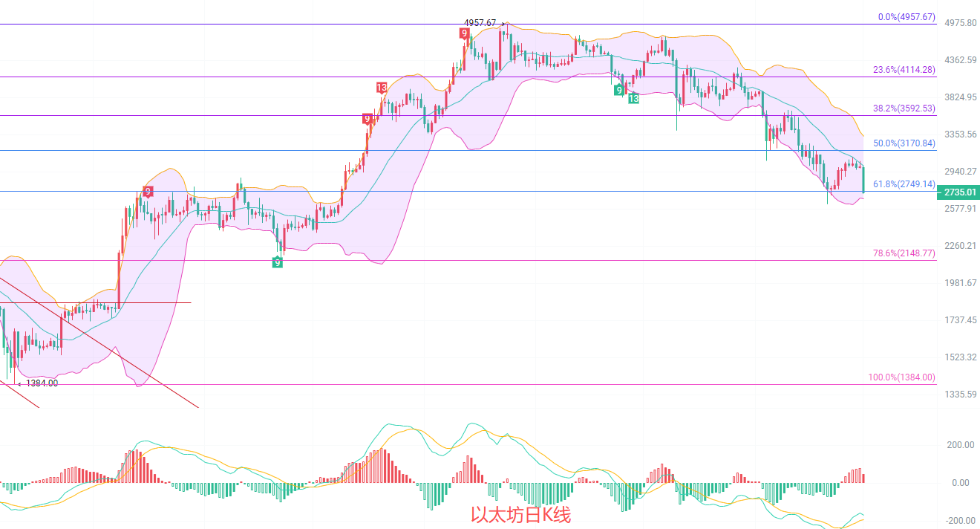Click the 1384.00 low price annotation

[x=42, y=383]
